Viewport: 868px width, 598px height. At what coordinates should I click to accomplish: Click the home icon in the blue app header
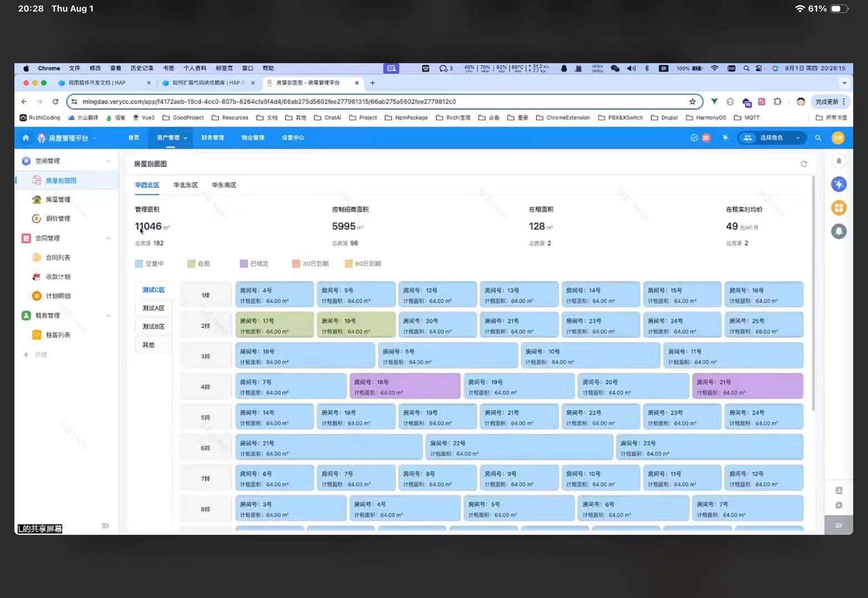[x=25, y=138]
